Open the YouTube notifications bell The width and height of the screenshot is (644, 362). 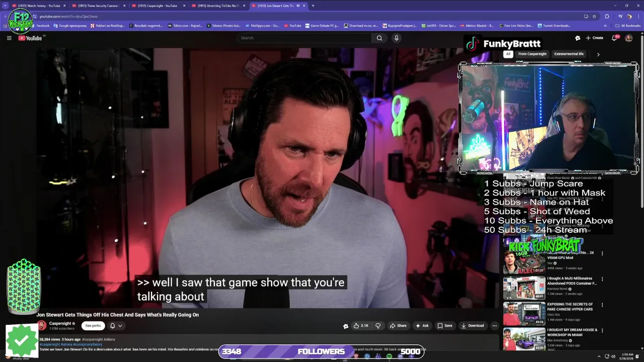(x=615, y=38)
